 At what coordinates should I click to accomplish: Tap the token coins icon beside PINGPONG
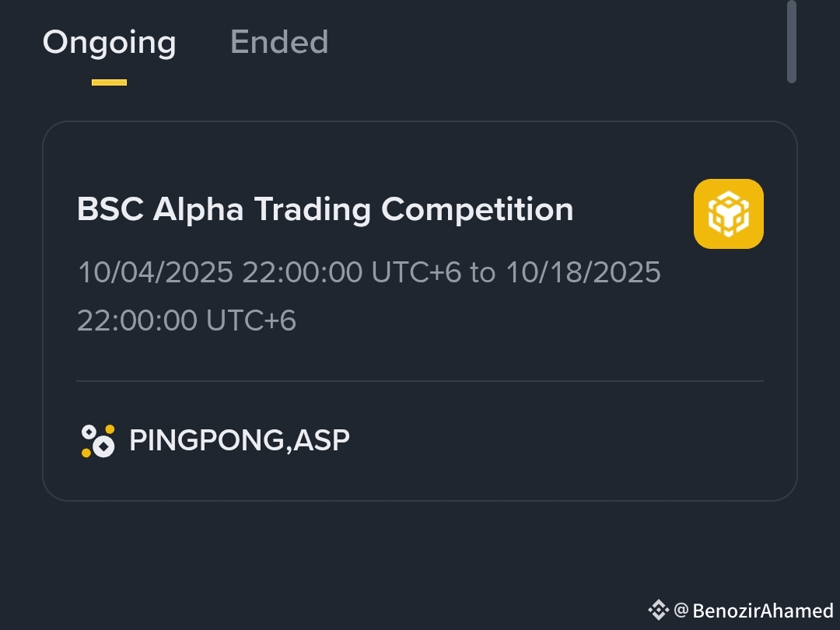[x=98, y=441]
